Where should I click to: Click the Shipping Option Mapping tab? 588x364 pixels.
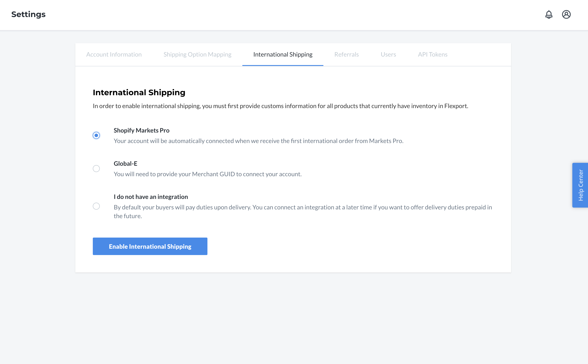[197, 54]
